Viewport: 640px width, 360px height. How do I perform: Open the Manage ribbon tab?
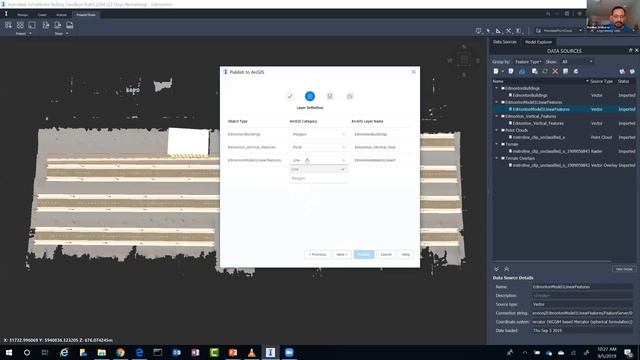click(22, 15)
